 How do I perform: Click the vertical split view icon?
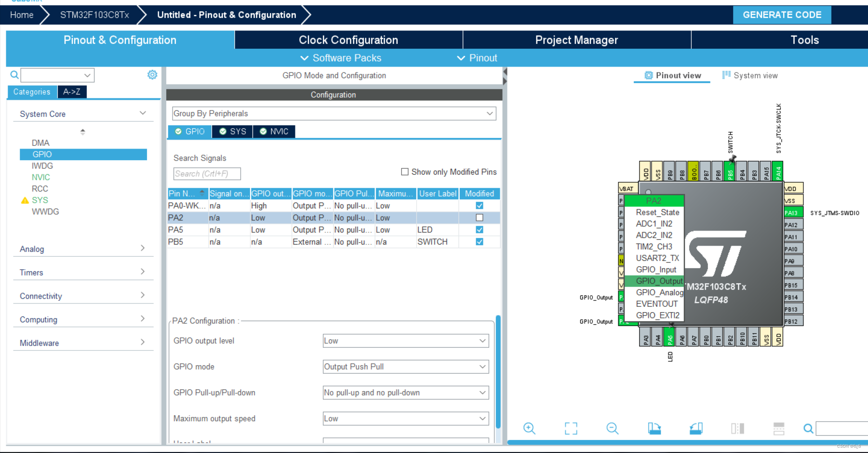(x=737, y=428)
